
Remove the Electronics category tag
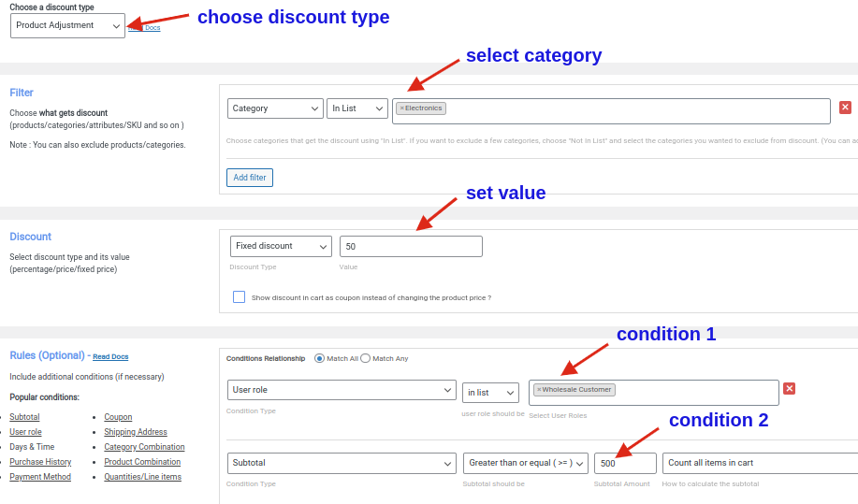tap(402, 108)
